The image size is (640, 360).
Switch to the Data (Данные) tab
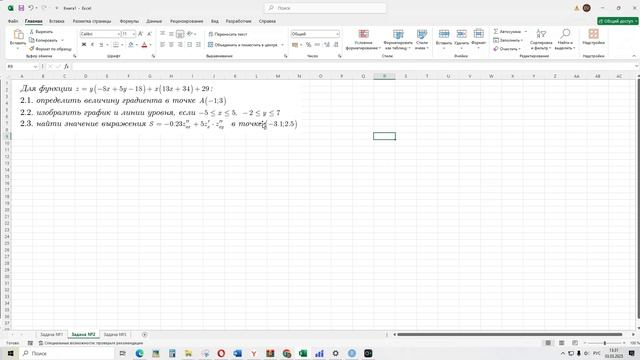[x=154, y=21]
